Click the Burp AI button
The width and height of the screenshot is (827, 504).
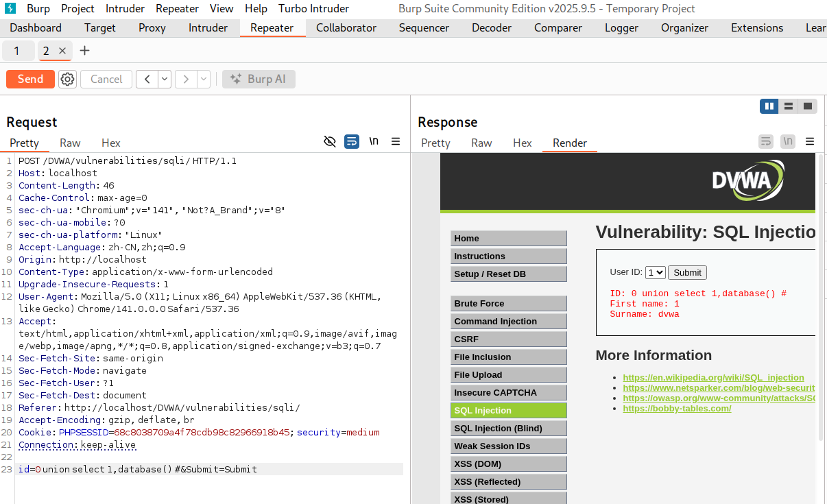259,79
